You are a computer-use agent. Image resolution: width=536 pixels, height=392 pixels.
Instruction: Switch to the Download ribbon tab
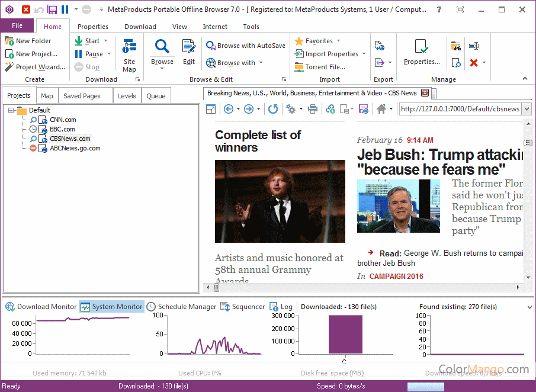tap(140, 27)
